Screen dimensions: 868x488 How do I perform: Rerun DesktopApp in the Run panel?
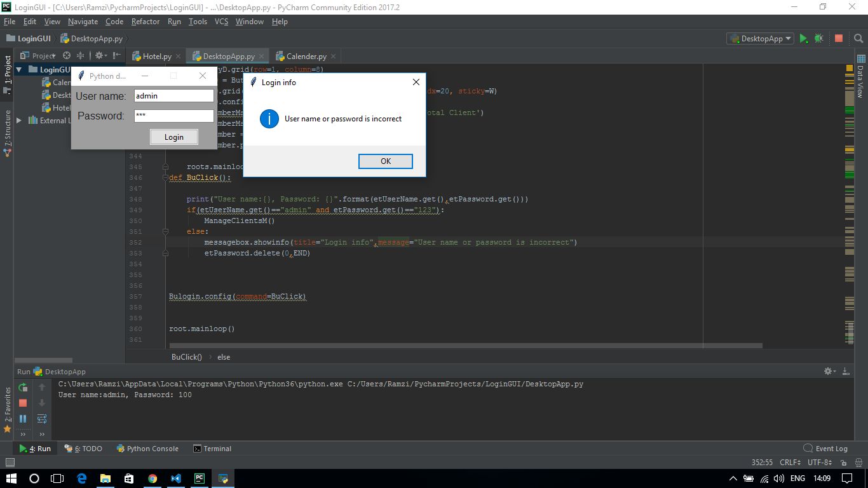pyautogui.click(x=23, y=387)
